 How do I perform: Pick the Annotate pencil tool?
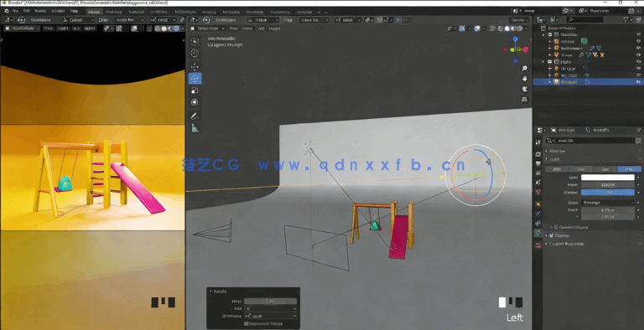pyautogui.click(x=195, y=116)
